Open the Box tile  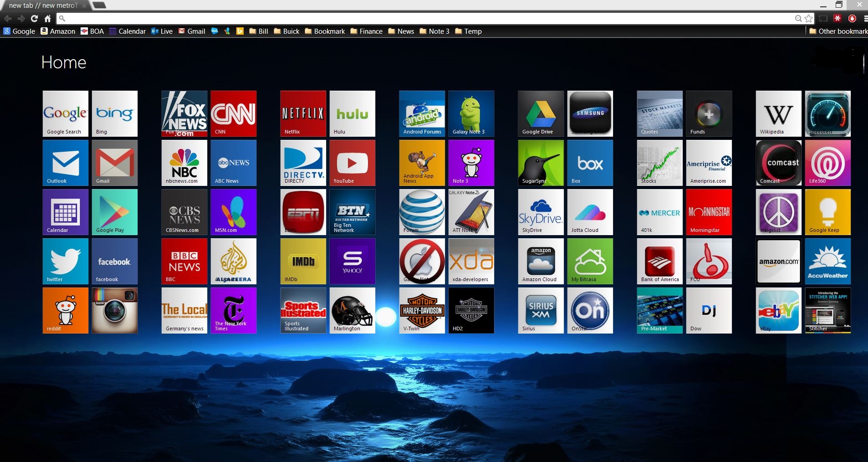tap(590, 163)
